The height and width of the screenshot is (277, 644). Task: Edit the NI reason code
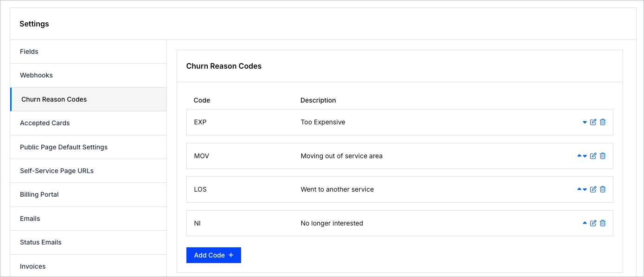[x=593, y=223]
